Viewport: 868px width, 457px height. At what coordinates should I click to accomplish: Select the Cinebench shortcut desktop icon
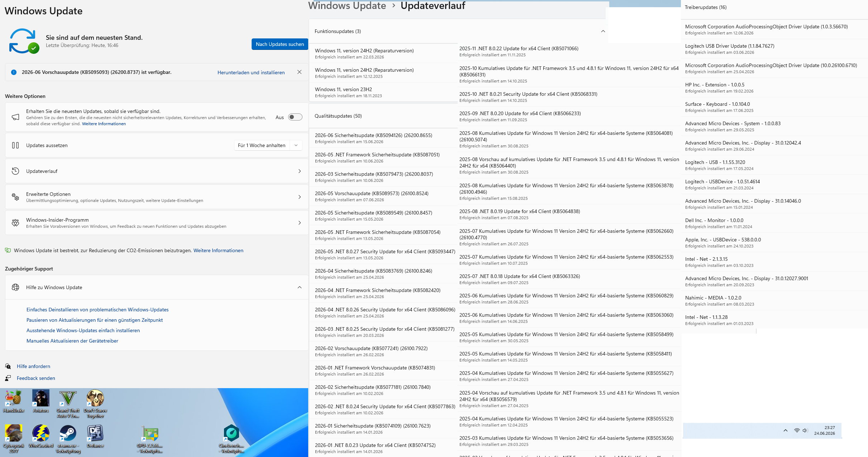[232, 439]
